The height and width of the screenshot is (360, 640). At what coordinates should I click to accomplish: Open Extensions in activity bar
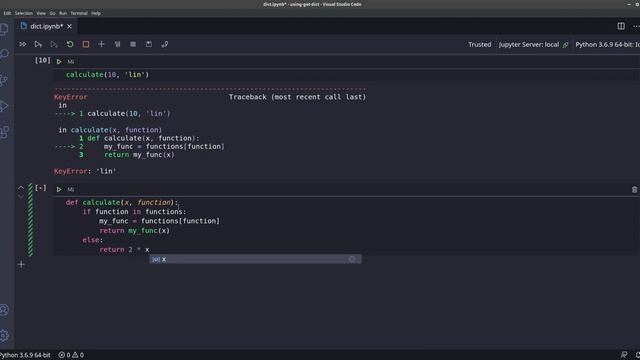pos(4,132)
